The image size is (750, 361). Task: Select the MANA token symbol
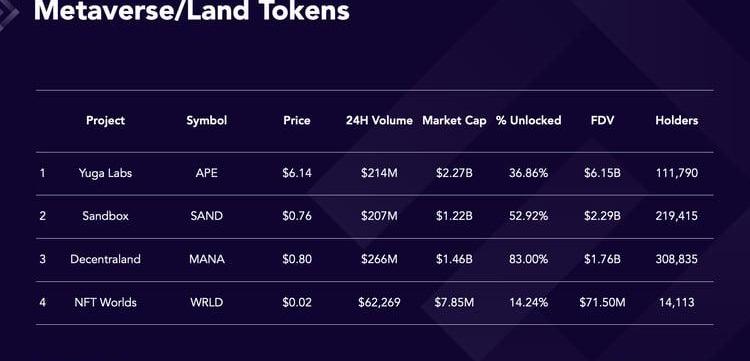[207, 259]
